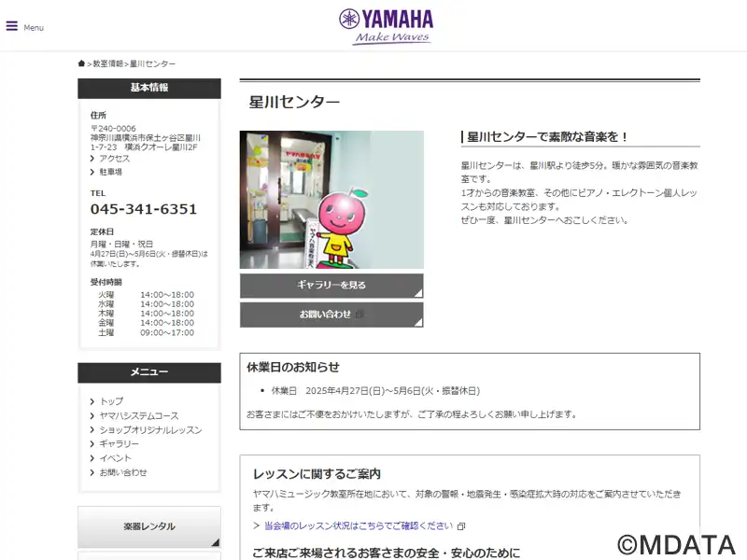Click レッスンに関するご案内 heading

pyautogui.click(x=317, y=474)
